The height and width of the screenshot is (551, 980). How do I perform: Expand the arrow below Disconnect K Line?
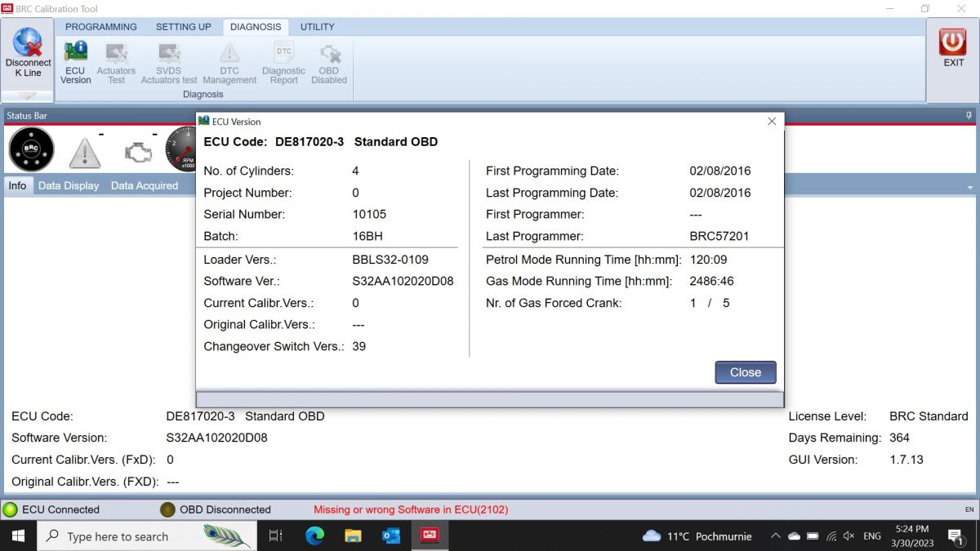[28, 96]
